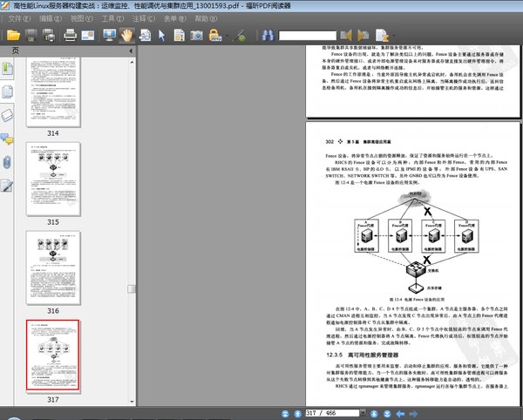Click the thumbnail panel scrollbar handle
The image size is (523, 420).
tap(132, 288)
